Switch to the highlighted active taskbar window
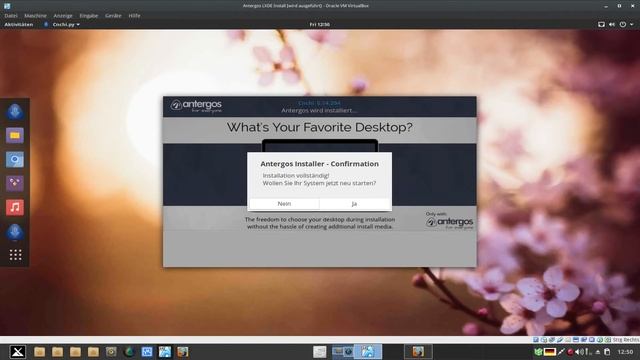This screenshot has height=360, width=640. click(x=367, y=352)
